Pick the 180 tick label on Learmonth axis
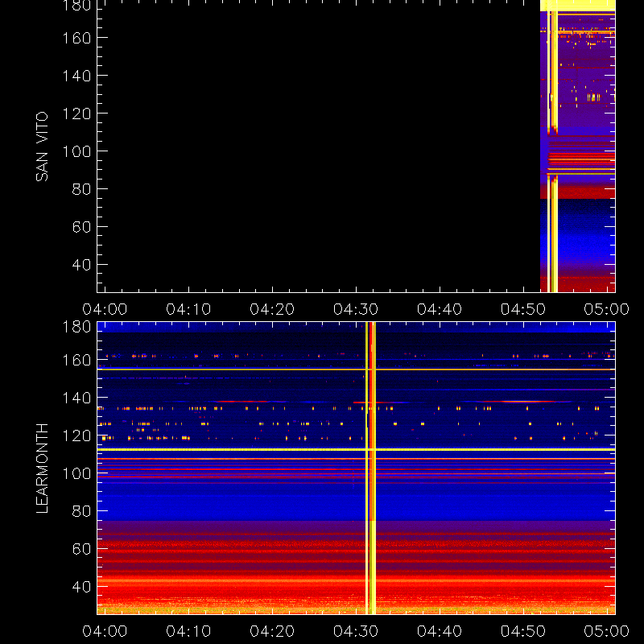Viewport: 644px width, 644px height. pyautogui.click(x=76, y=327)
